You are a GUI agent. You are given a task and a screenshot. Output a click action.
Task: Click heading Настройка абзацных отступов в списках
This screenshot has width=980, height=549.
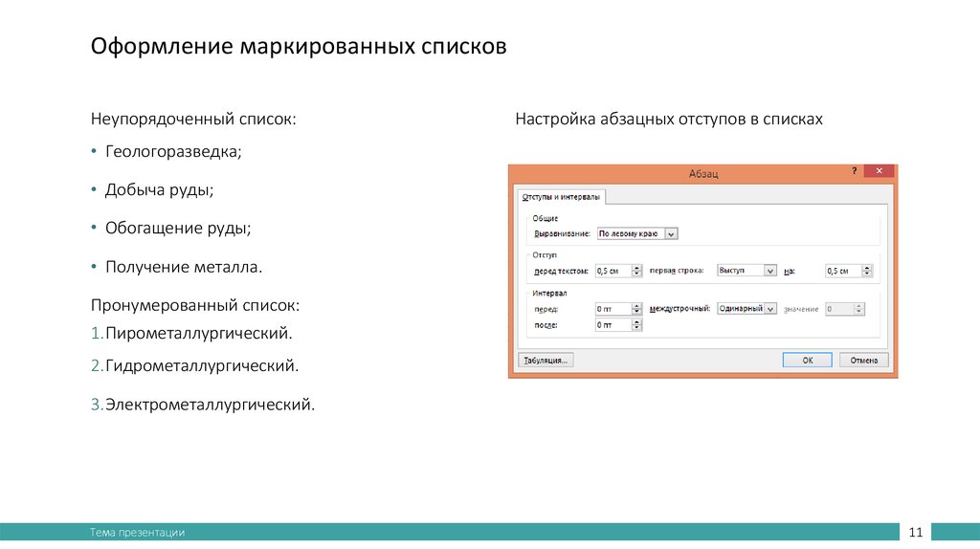pos(669,119)
